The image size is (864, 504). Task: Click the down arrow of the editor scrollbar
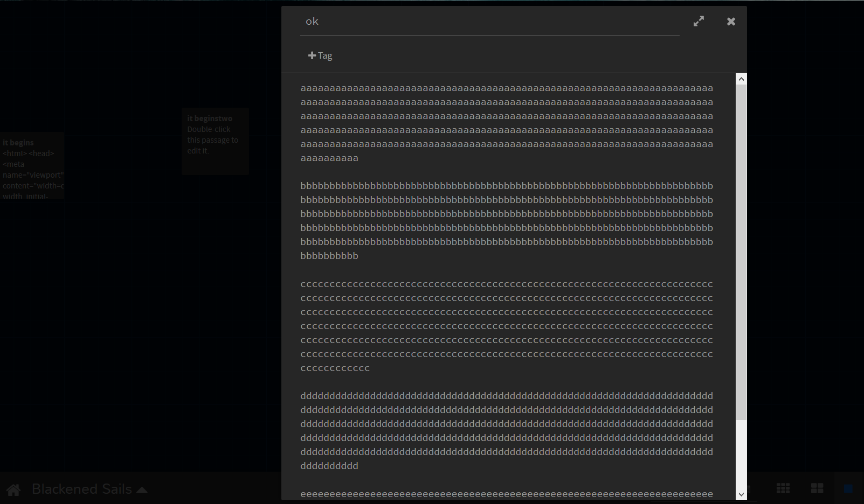pos(741,495)
